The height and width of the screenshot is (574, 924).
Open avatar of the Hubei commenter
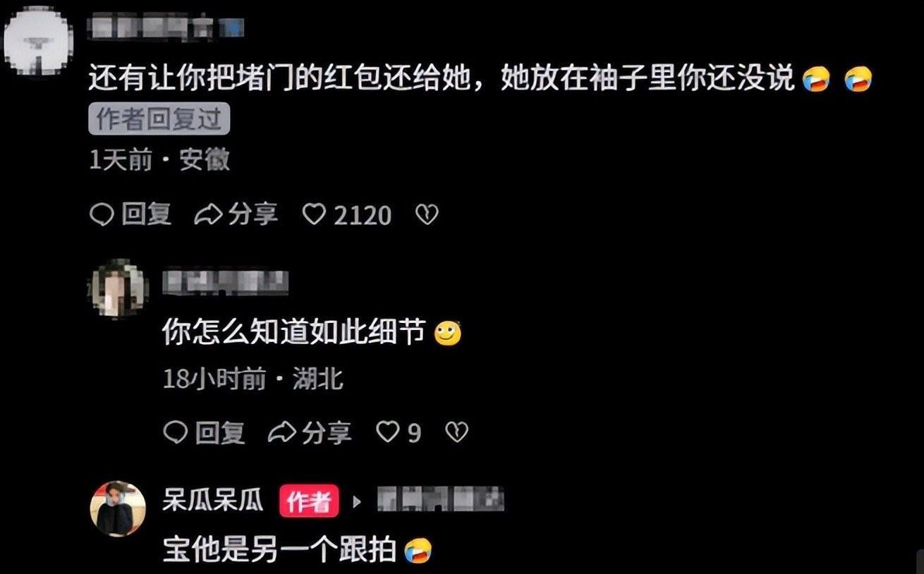coord(117,288)
